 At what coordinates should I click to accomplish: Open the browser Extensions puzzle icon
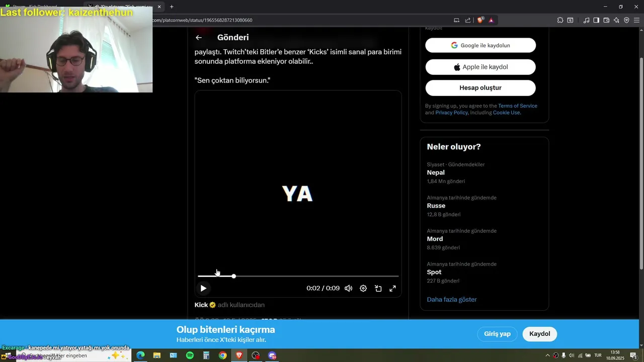tap(560, 20)
